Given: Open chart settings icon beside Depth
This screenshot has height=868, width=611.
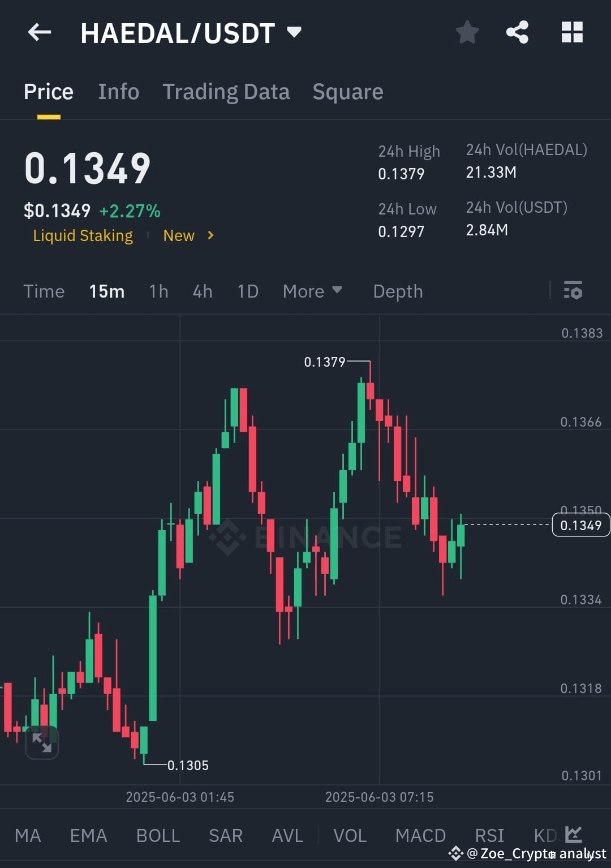Looking at the screenshot, I should [x=574, y=291].
